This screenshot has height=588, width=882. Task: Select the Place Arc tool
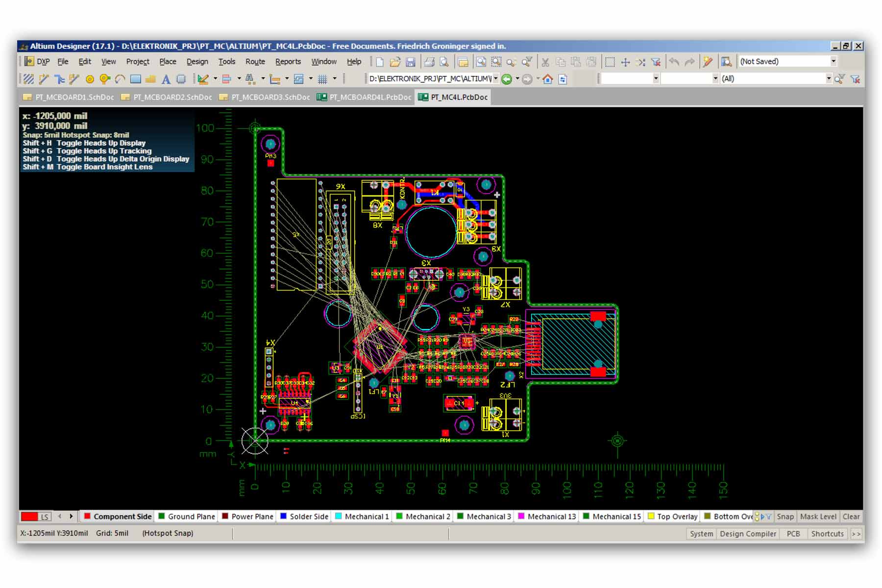120,79
